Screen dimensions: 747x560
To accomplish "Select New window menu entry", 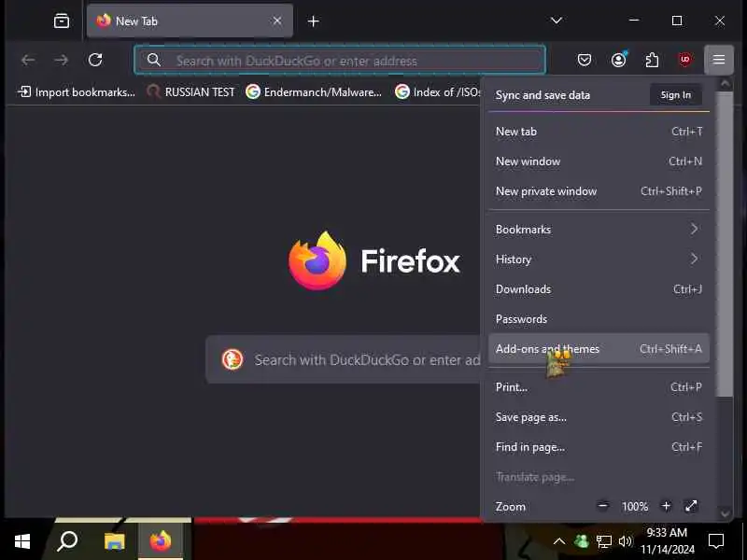I will coord(599,161).
